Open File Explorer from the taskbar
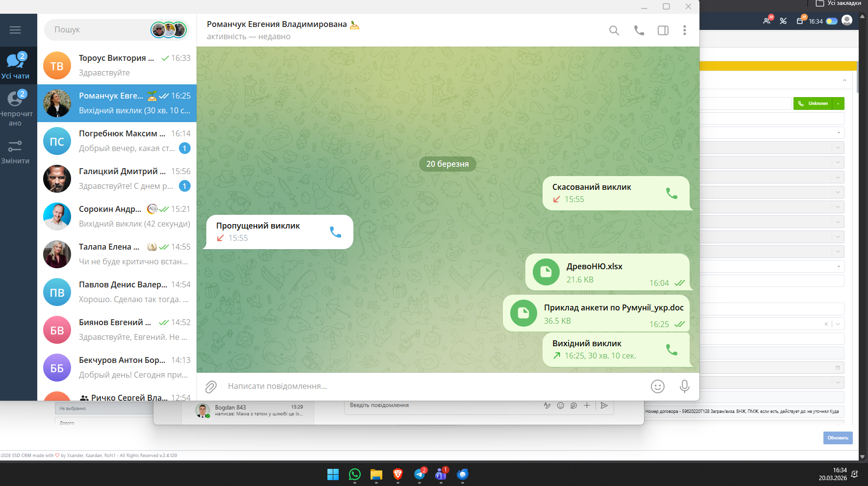868x486 pixels. pyautogui.click(x=376, y=474)
